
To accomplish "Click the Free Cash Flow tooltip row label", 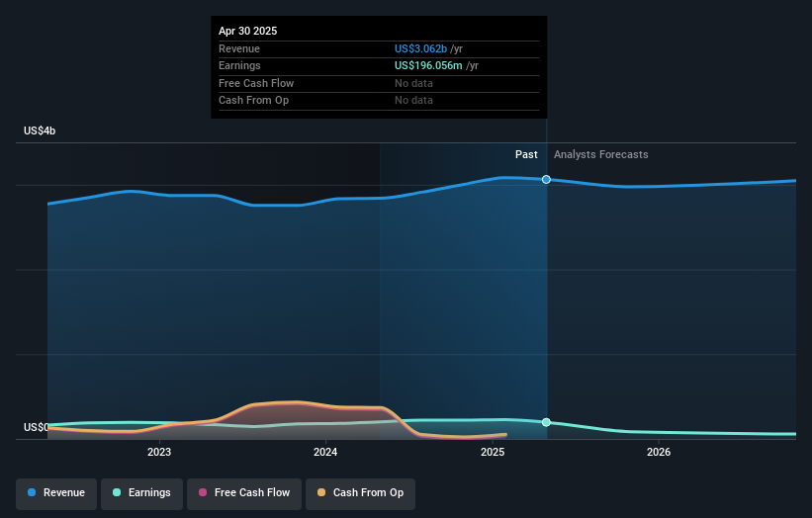I will point(256,83).
